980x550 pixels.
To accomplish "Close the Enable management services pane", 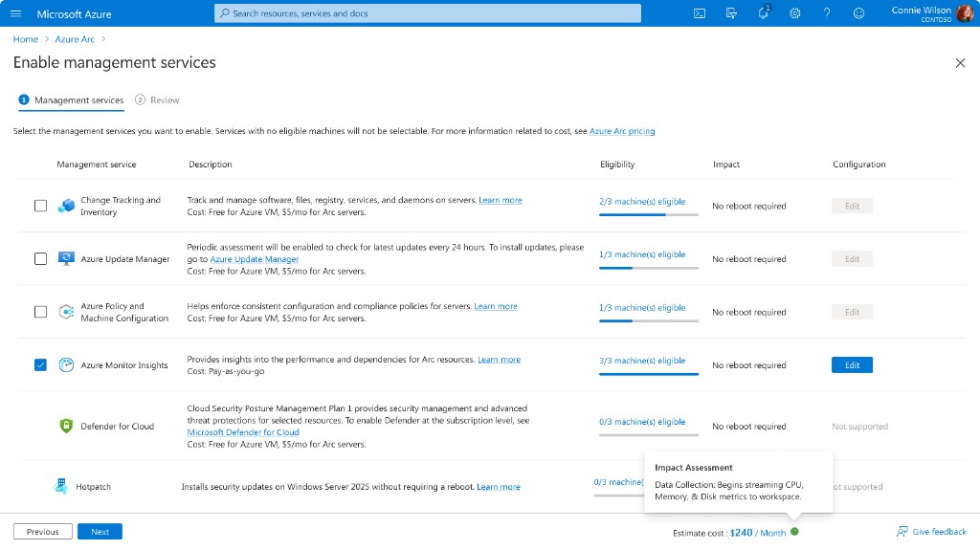I will click(960, 63).
